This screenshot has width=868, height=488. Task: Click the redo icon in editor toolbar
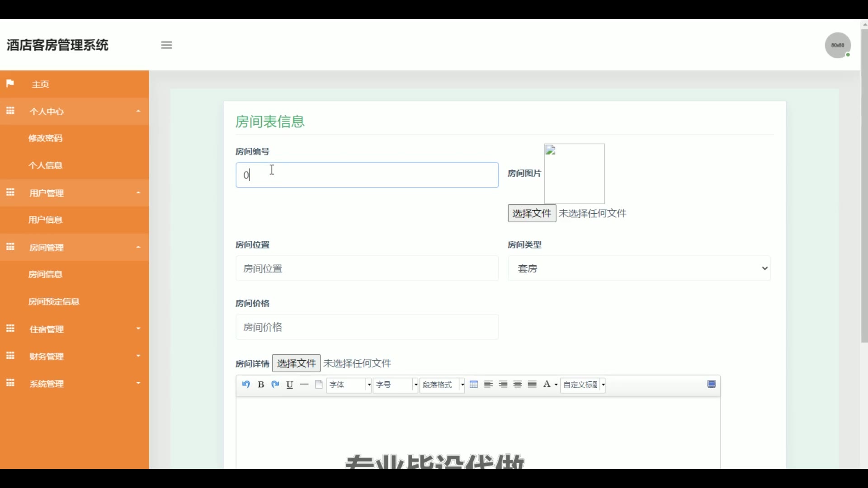point(275,385)
